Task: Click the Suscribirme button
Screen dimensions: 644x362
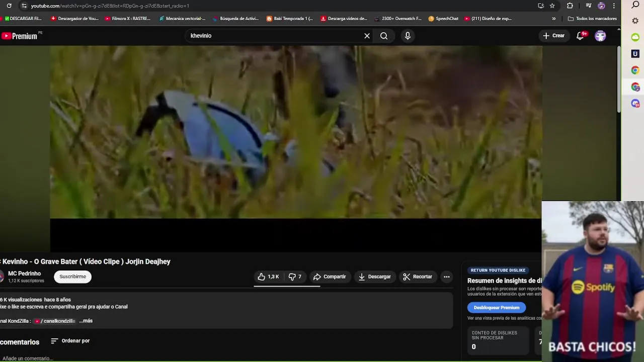Action: coord(72,277)
